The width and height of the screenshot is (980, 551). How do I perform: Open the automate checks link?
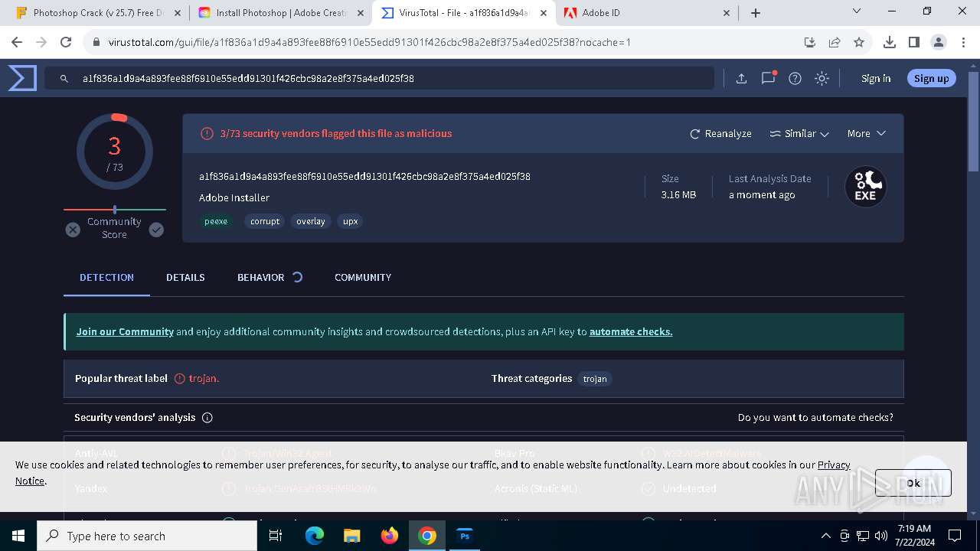pyautogui.click(x=631, y=331)
